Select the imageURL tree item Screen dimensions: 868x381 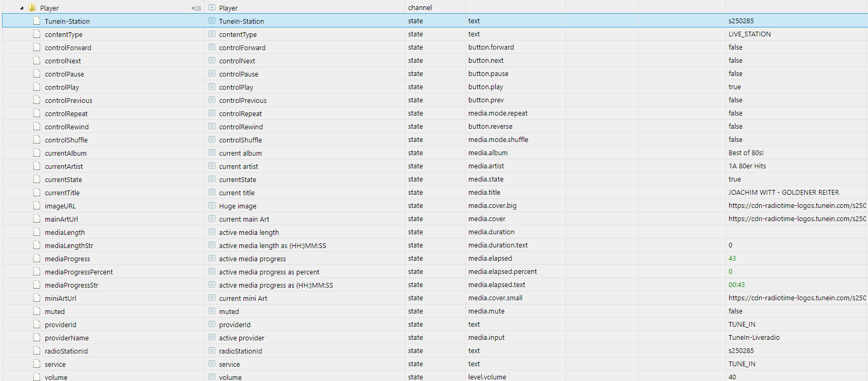(x=60, y=206)
